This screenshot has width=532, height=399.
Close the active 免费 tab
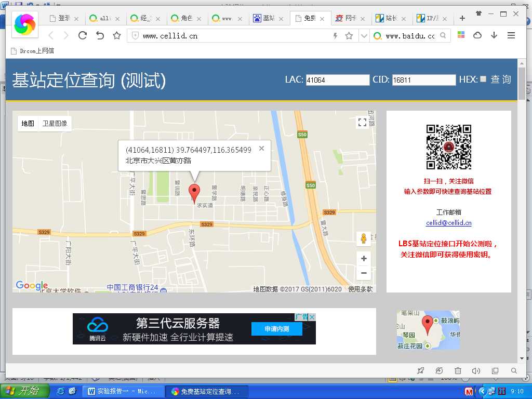click(x=322, y=19)
